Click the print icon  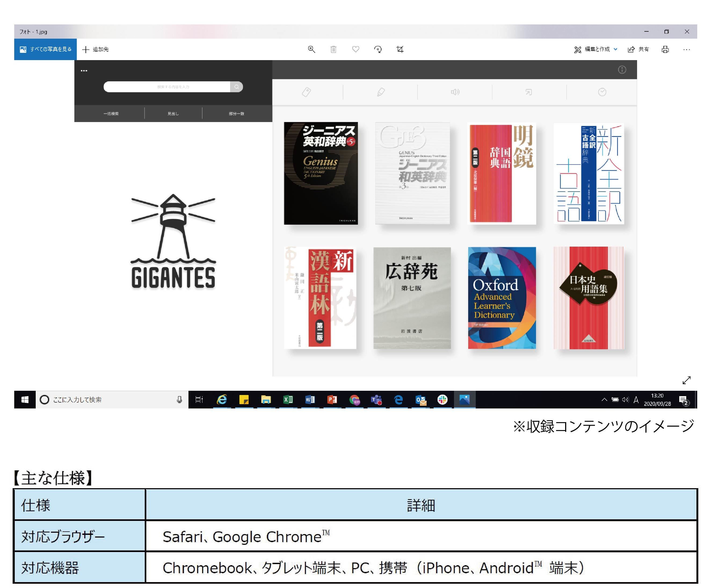pyautogui.click(x=665, y=49)
